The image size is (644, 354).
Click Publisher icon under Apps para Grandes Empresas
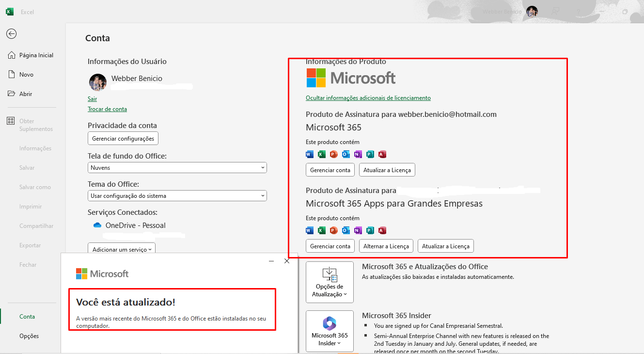(370, 230)
